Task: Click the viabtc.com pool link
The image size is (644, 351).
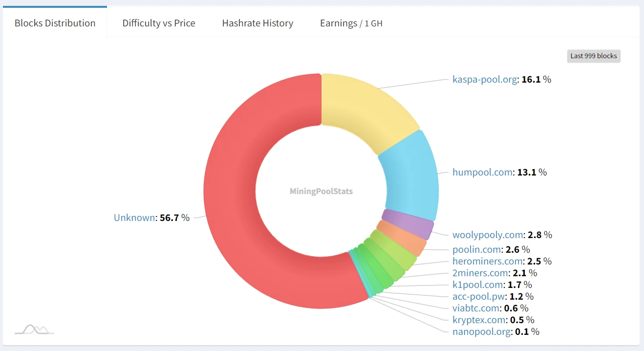Action: (x=476, y=308)
